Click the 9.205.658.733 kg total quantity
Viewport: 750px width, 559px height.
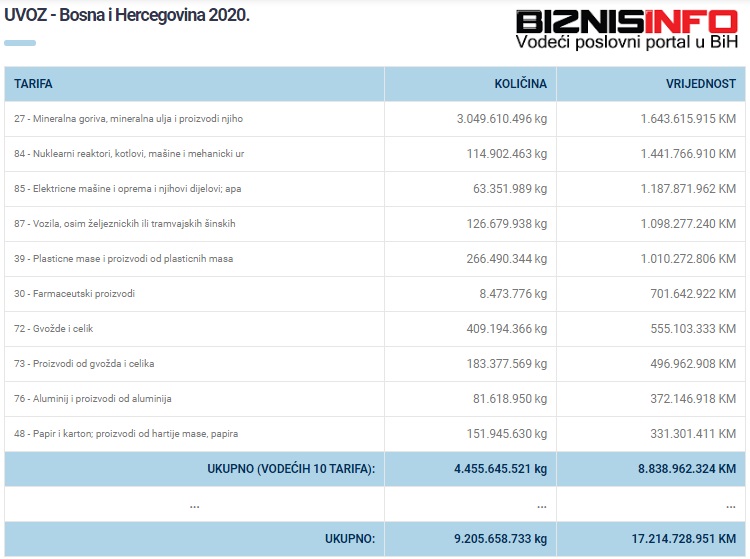point(500,539)
